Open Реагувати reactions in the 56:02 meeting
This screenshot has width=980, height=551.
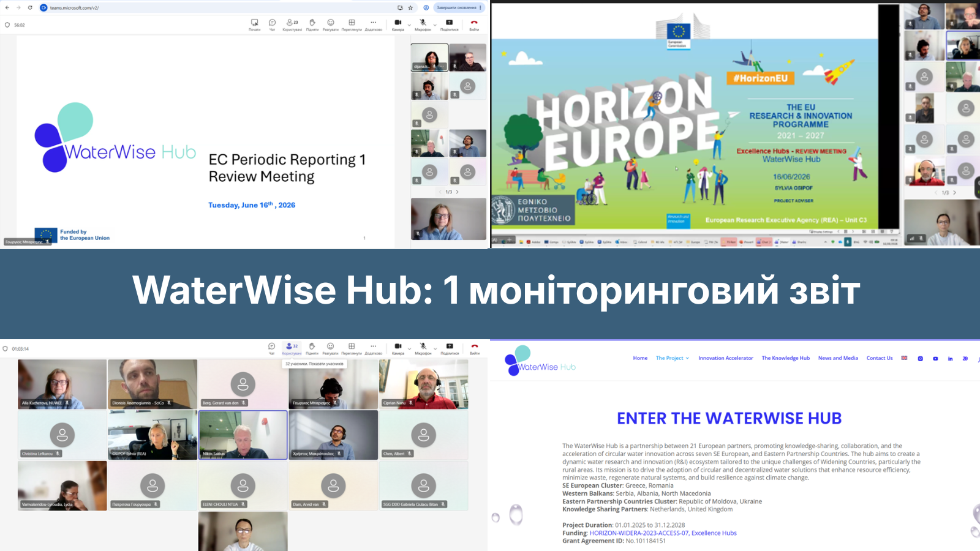click(x=331, y=24)
